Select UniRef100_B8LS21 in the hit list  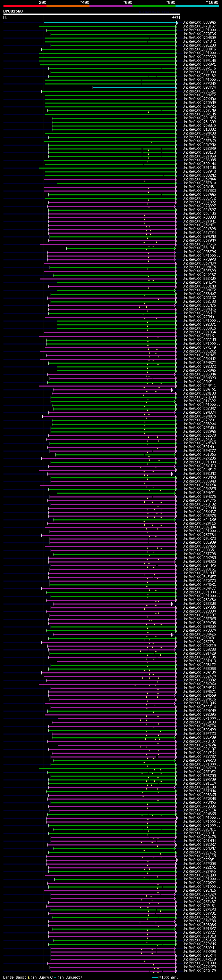pos(199,91)
